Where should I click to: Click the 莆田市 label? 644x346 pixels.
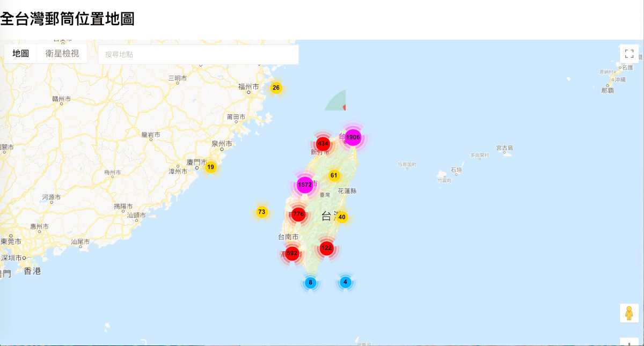[236, 116]
